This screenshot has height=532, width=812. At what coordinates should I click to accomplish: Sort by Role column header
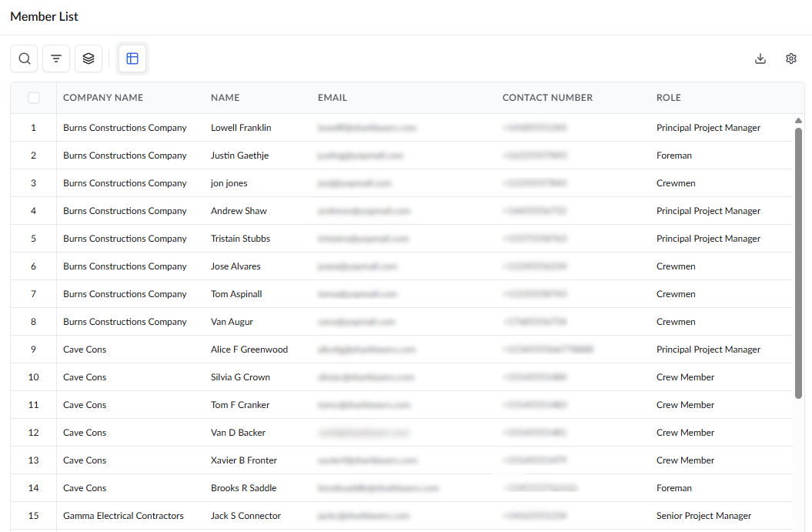point(669,97)
